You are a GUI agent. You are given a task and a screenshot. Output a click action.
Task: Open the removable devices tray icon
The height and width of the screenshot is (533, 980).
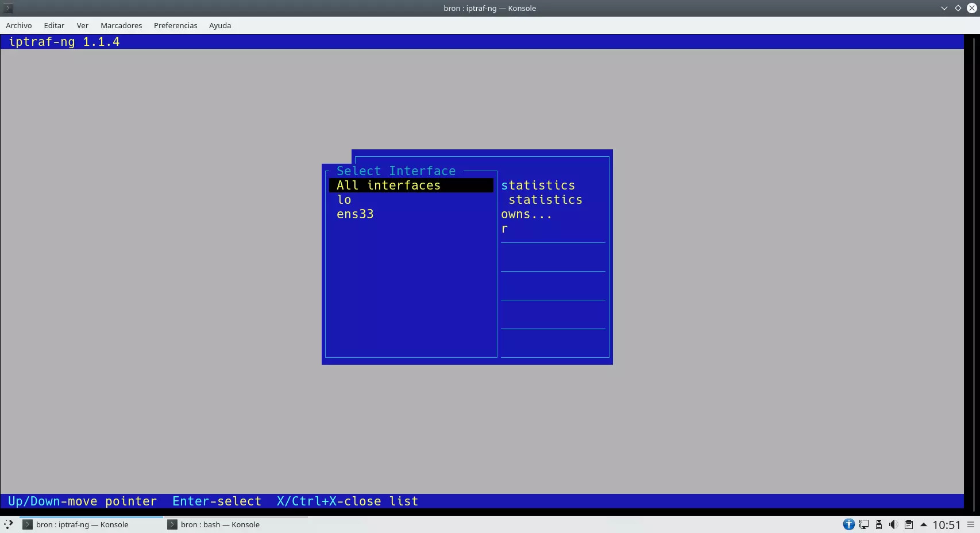click(879, 524)
